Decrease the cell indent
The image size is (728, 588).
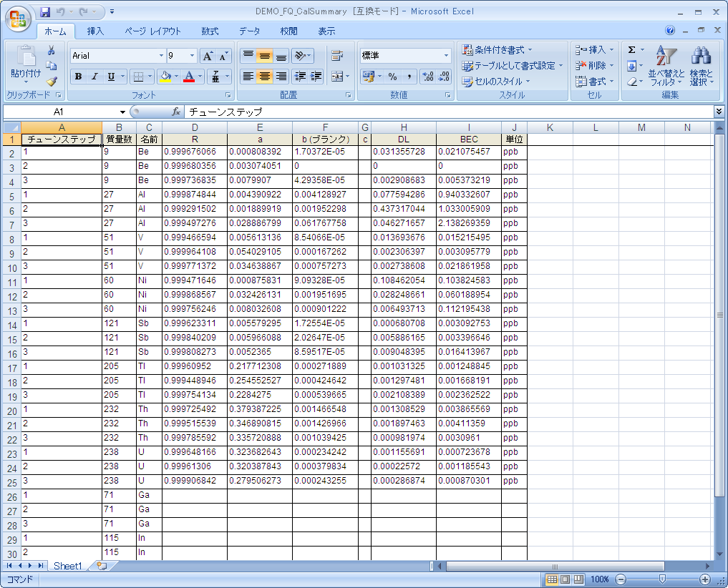(x=301, y=76)
